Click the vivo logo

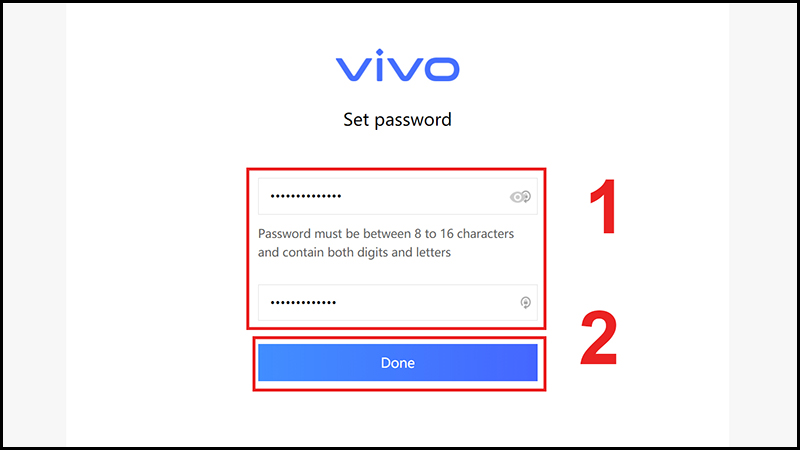tap(398, 68)
